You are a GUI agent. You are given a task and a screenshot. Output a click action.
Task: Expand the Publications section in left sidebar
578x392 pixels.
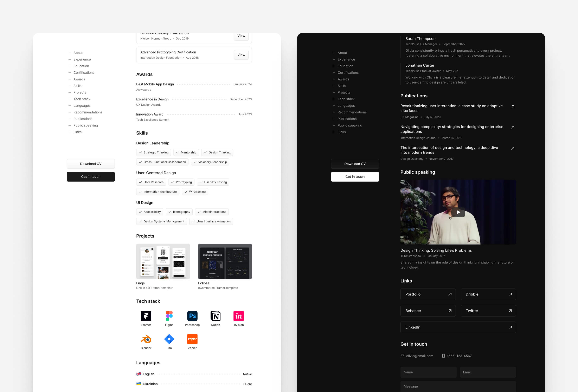pyautogui.click(x=83, y=119)
